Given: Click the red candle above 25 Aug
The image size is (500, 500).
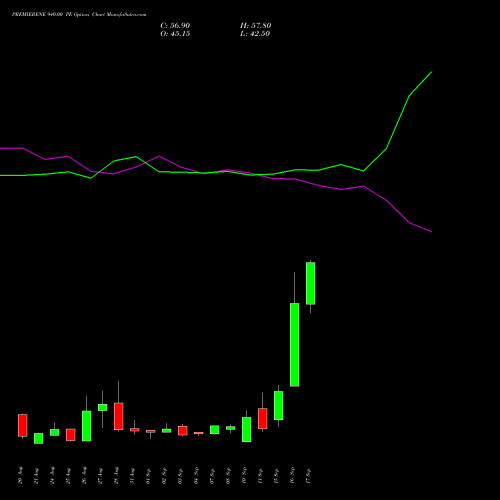Looking at the screenshot, I should [x=71, y=435].
